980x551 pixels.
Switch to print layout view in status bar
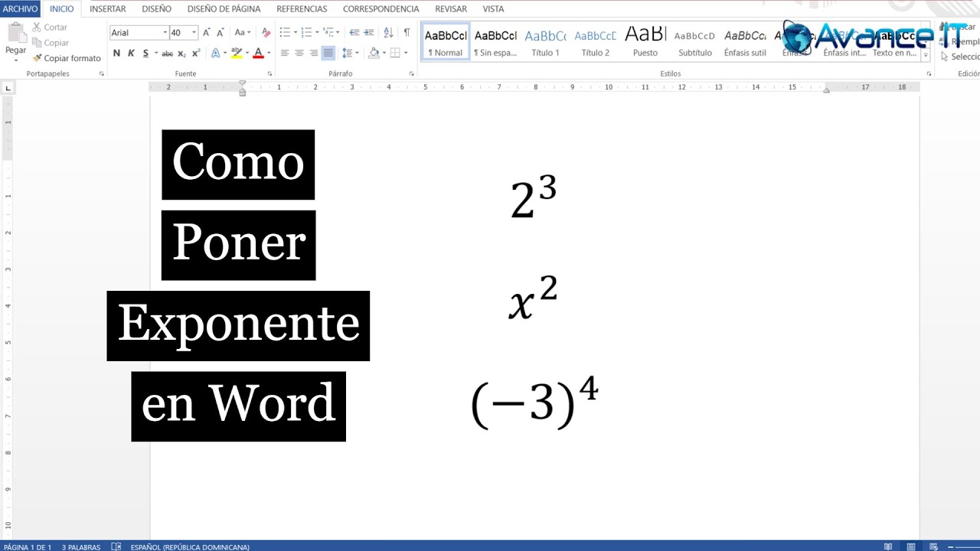(x=910, y=546)
